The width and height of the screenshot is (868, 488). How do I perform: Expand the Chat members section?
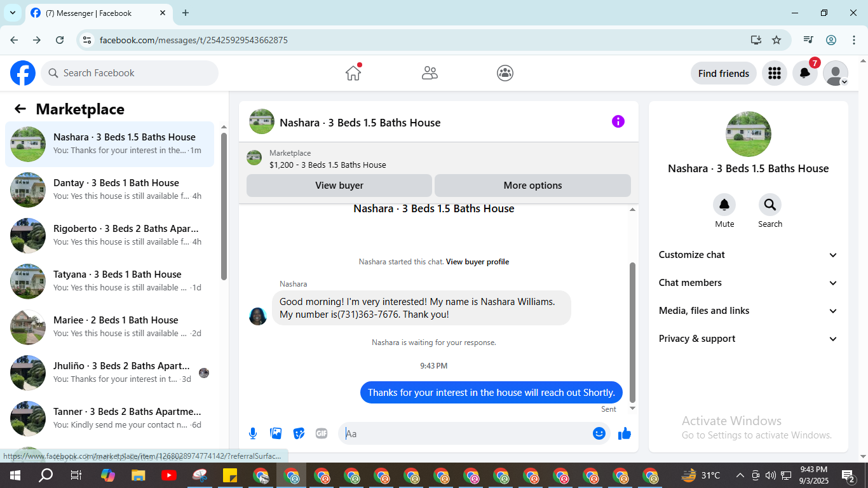point(749,283)
